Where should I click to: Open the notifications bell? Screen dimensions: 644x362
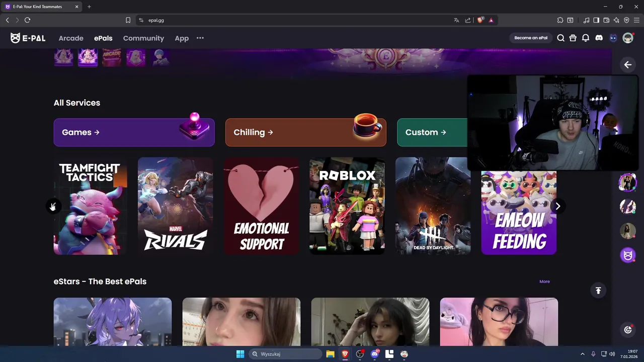pos(586,38)
